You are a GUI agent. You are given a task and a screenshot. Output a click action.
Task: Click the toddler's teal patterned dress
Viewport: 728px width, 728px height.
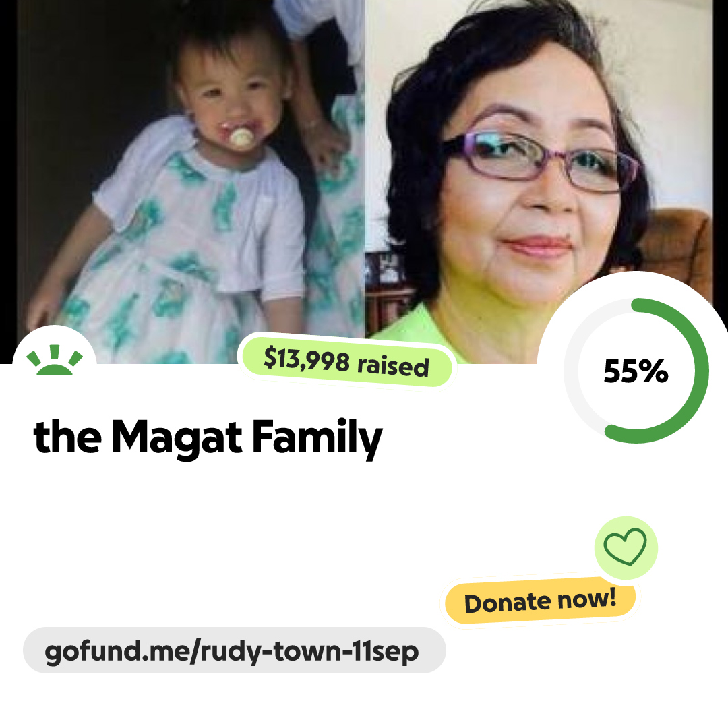186,260
